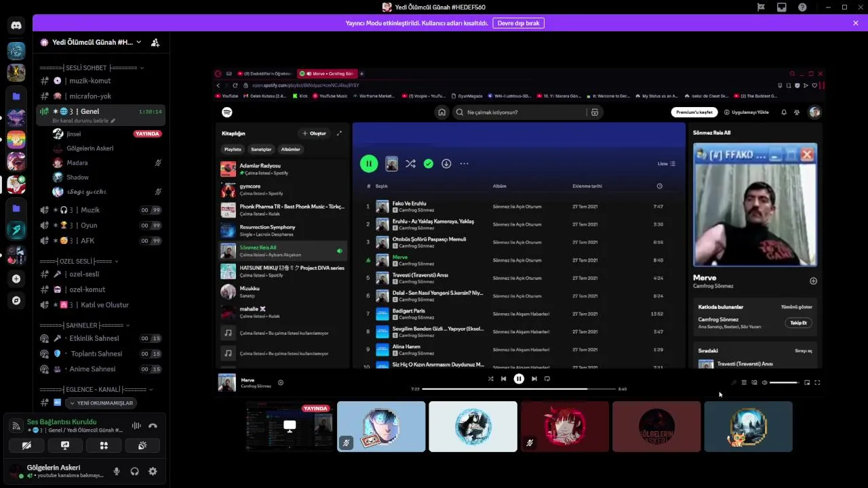Screen dimensions: 868x488
Task: Dismiss the Yayıncı Modu banner with the X
Action: point(856,23)
